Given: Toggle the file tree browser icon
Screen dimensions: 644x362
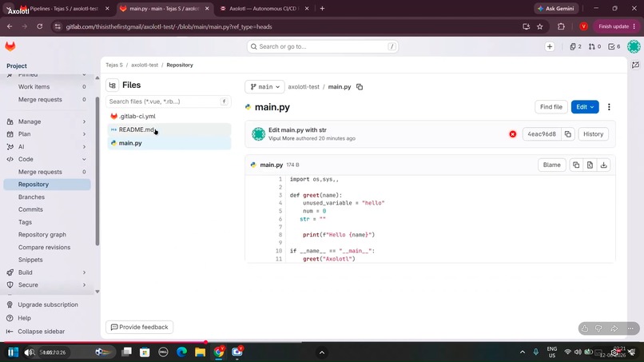Looking at the screenshot, I should pyautogui.click(x=112, y=85).
